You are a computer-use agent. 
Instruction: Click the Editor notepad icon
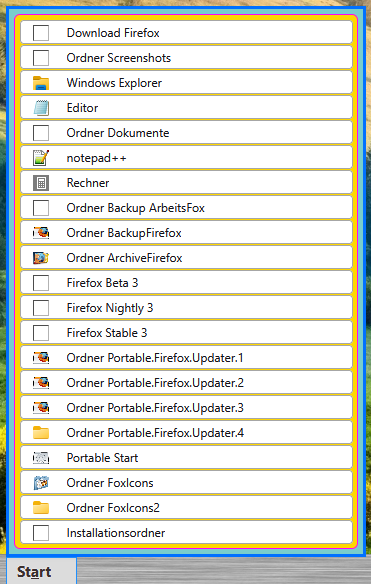click(41, 108)
